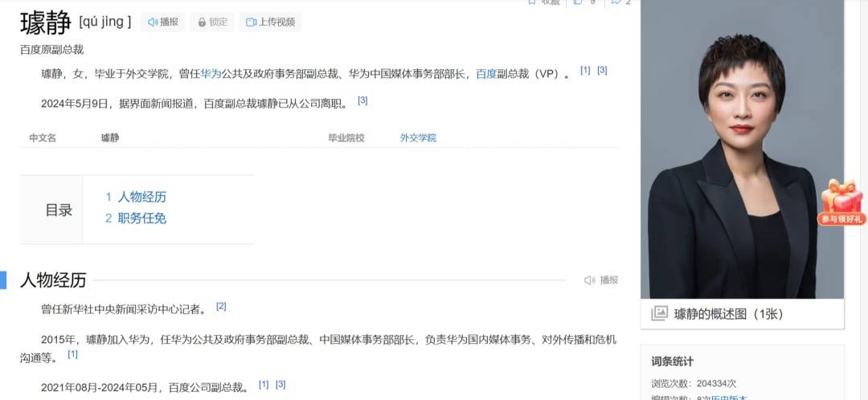This screenshot has height=400, width=868.
Task: Click the 锁定 lock icon button
Action: coord(202,22)
